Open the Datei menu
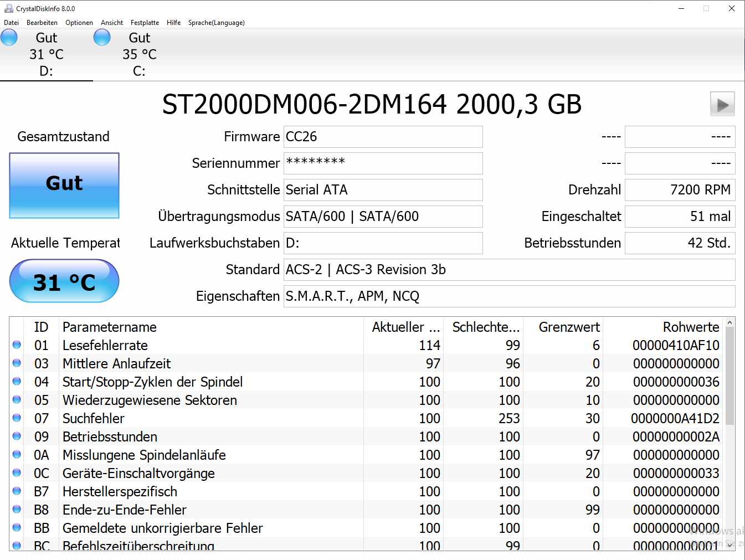This screenshot has width=745, height=560. tap(11, 23)
